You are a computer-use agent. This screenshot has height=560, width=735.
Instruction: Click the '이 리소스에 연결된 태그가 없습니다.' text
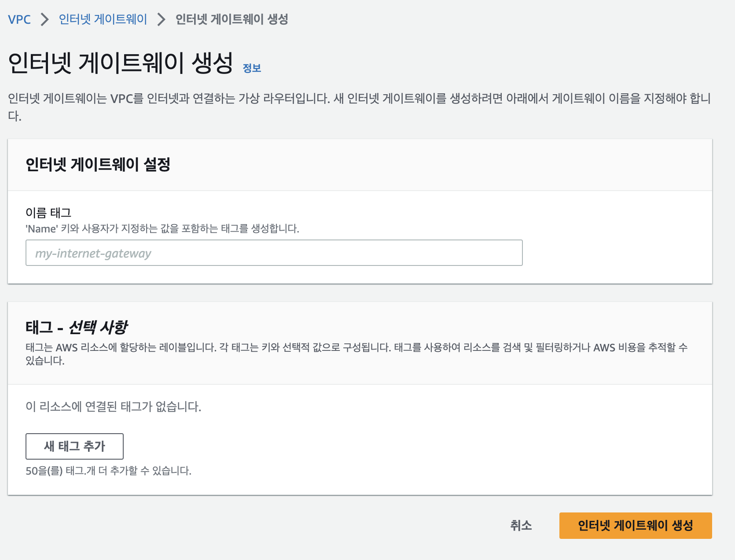114,406
